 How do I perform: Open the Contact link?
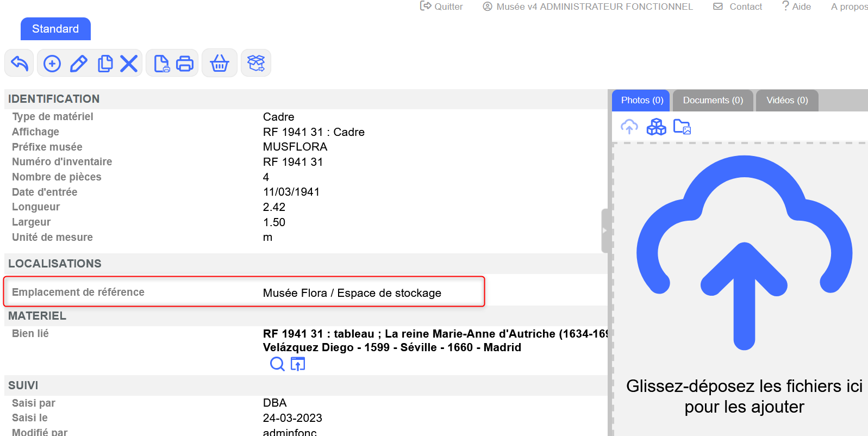(738, 7)
